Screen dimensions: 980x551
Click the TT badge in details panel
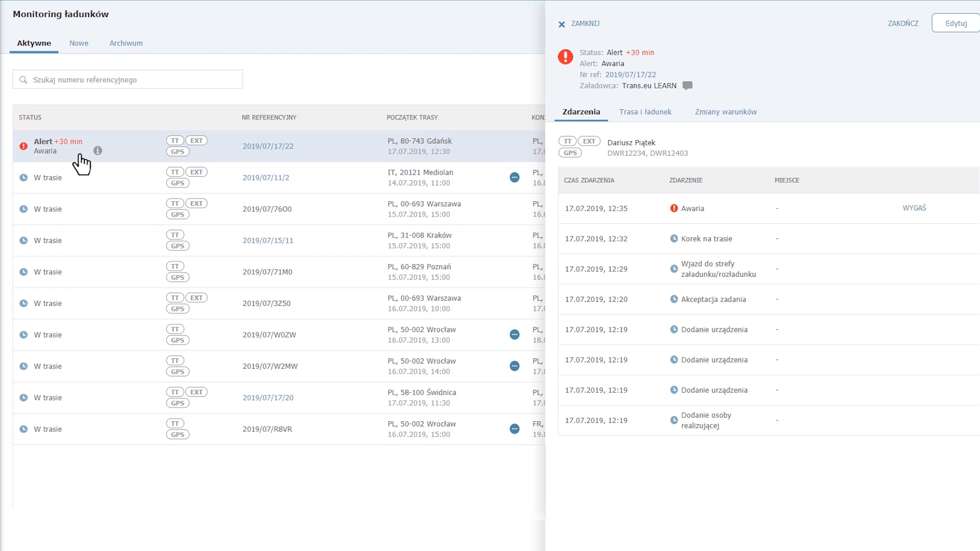coord(567,141)
